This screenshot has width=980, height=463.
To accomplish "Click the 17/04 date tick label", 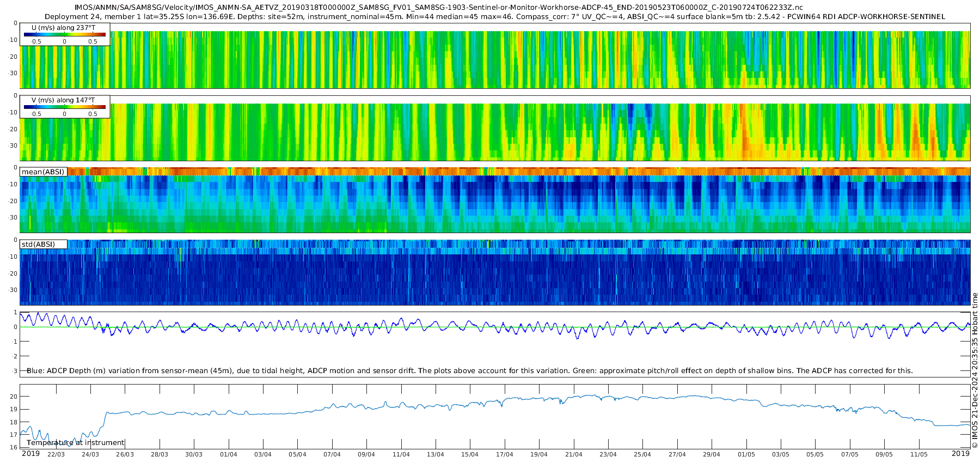I will 504,454.
